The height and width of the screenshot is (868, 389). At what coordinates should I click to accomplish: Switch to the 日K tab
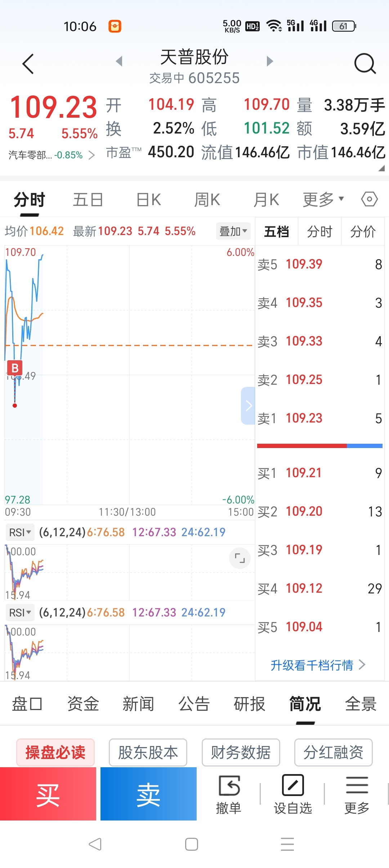coord(149,200)
